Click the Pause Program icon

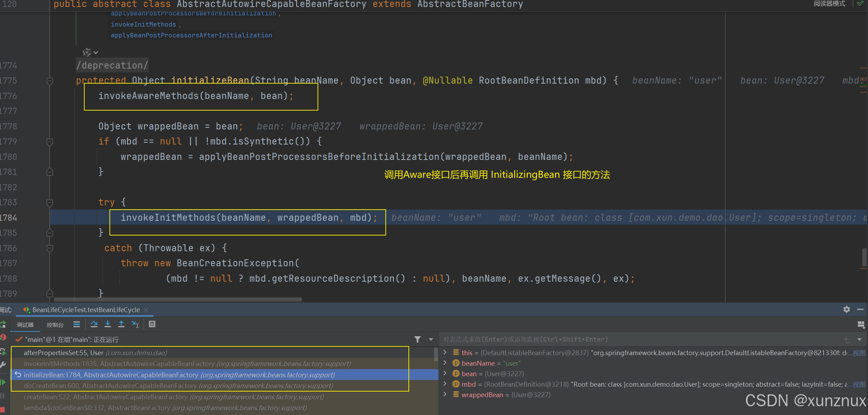pos(3,396)
